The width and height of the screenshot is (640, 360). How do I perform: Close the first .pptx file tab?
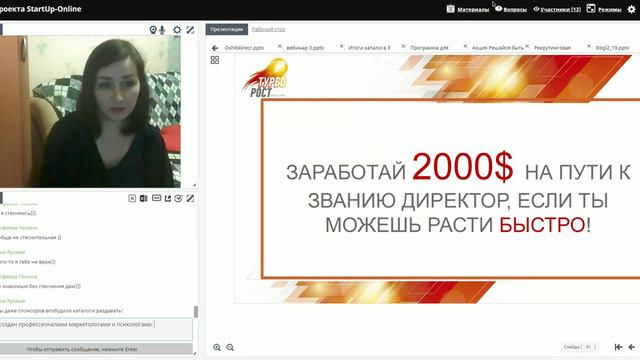pos(280,47)
